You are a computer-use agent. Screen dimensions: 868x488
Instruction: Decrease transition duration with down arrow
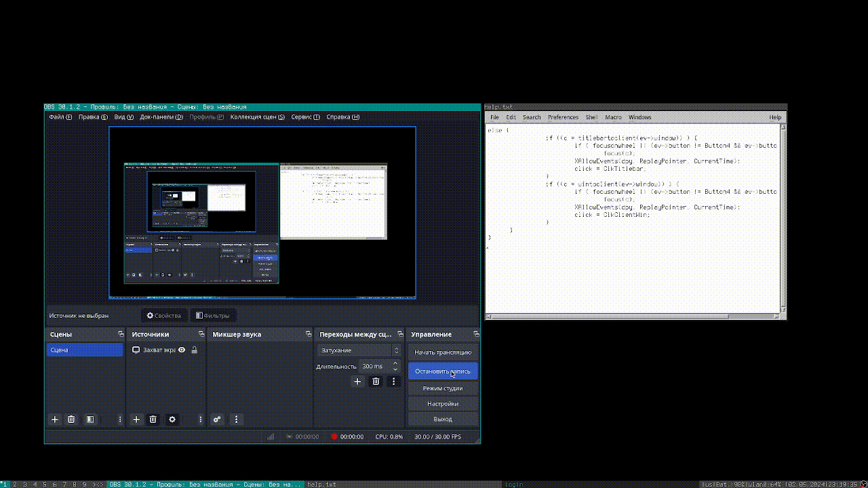(395, 369)
